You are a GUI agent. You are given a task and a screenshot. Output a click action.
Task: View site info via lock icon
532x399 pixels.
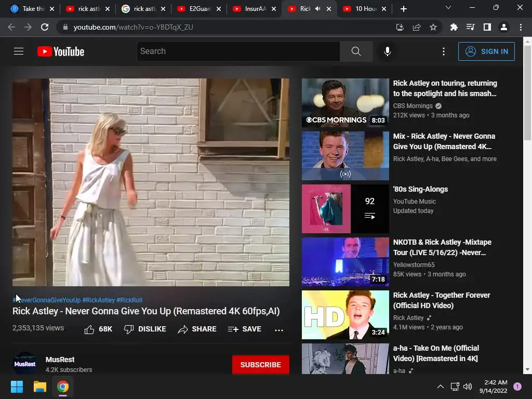[65, 27]
